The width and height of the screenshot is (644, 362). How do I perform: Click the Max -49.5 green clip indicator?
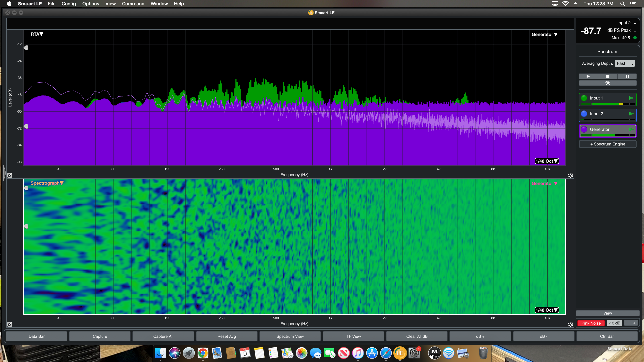(x=635, y=38)
